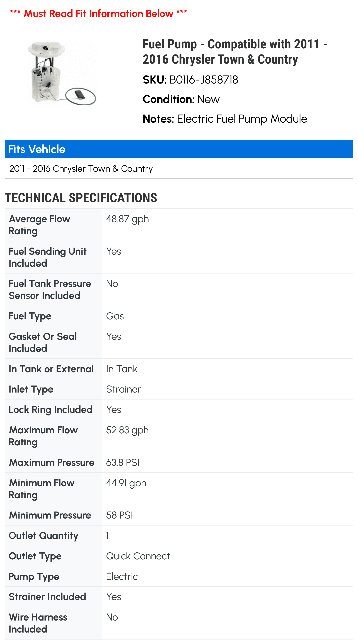Click the Minimum Pressure label
Viewport: 358px width, 644px height.
[50, 515]
